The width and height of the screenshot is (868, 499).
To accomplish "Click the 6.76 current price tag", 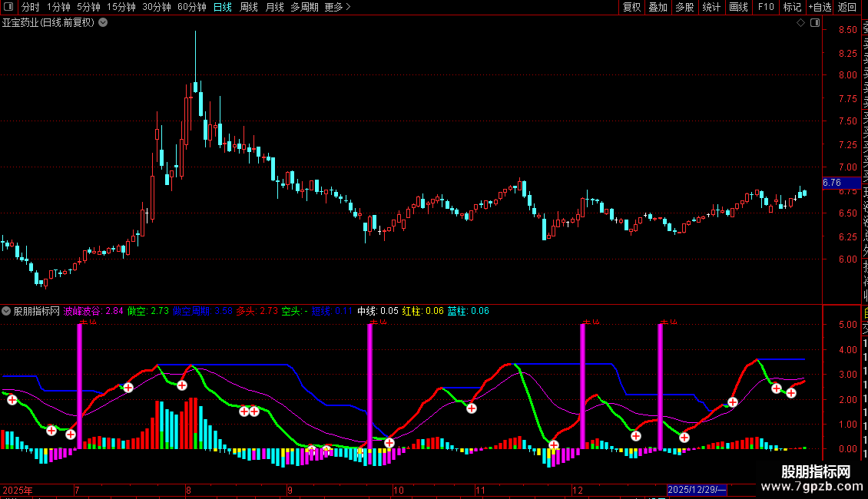I will [x=833, y=183].
